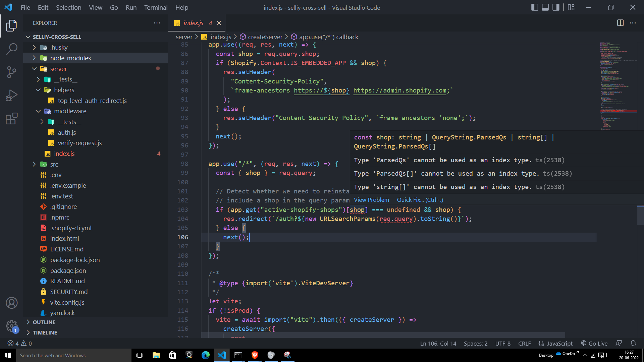Open Run and Debug view
This screenshot has height=362, width=644.
11,95
